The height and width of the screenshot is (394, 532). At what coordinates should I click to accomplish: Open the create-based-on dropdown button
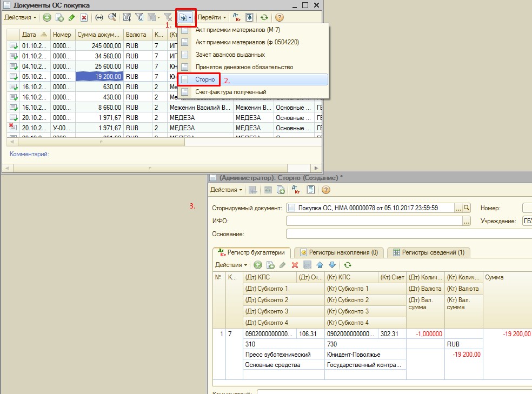pos(185,17)
